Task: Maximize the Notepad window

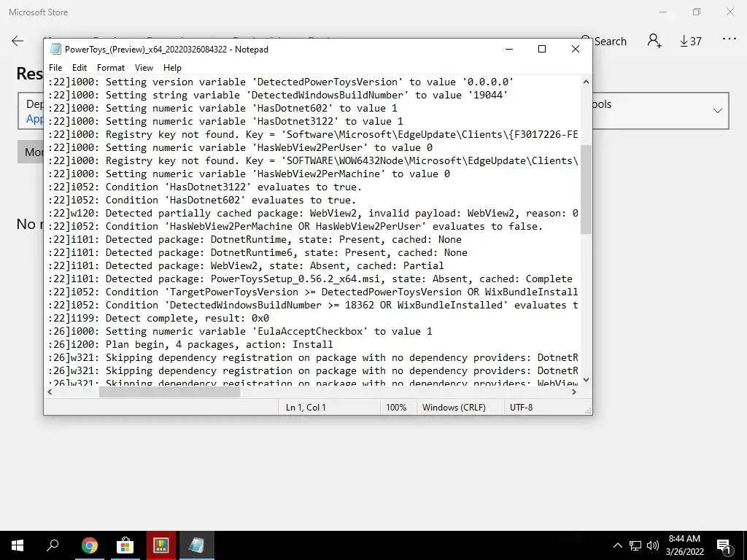Action: [542, 49]
